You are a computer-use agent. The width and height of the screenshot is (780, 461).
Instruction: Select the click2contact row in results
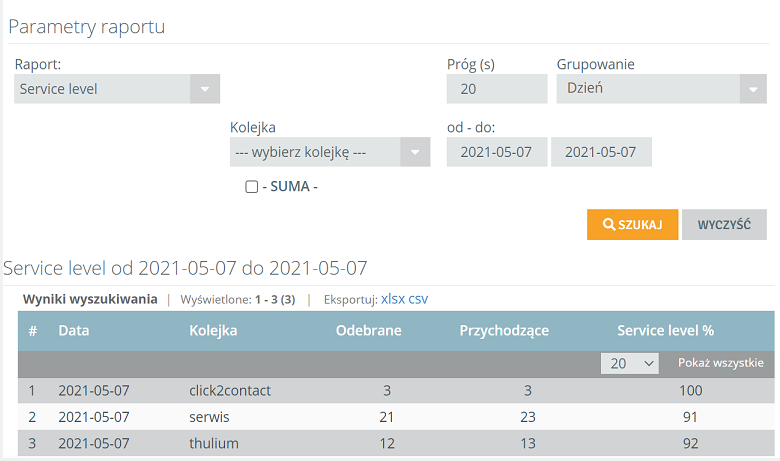(396, 390)
